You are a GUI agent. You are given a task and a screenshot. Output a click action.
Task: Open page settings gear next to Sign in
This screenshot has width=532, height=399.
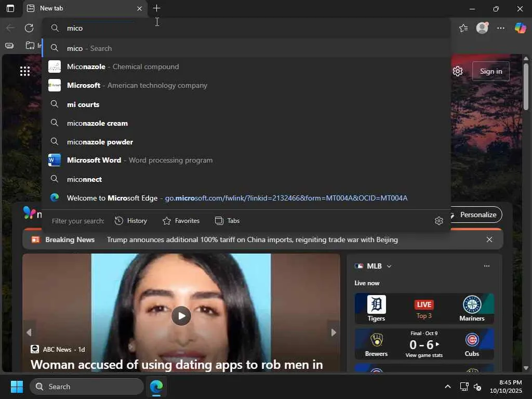[x=458, y=71]
